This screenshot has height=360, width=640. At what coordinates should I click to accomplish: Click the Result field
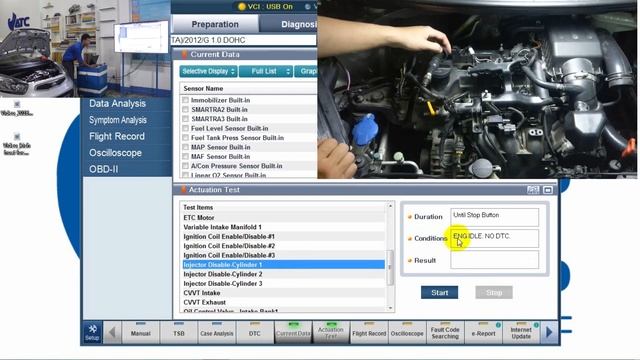494,260
